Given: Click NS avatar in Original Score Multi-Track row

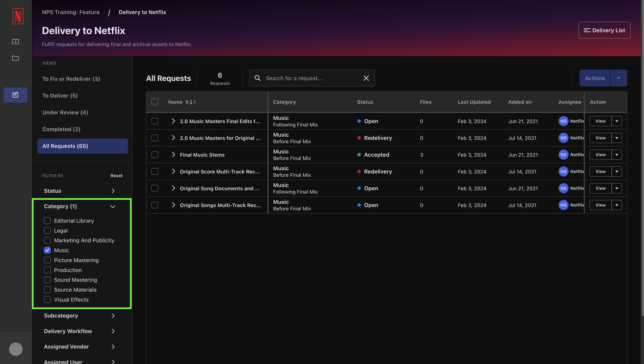Looking at the screenshot, I should (x=563, y=171).
